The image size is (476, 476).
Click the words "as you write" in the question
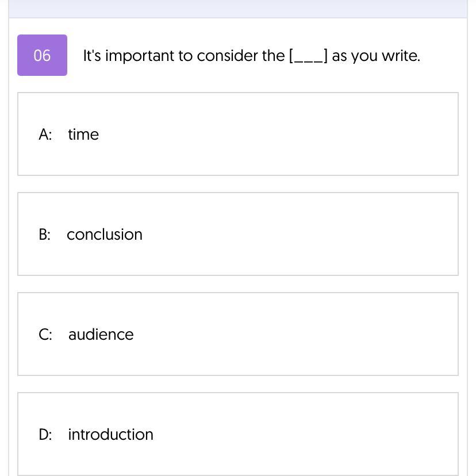(375, 56)
